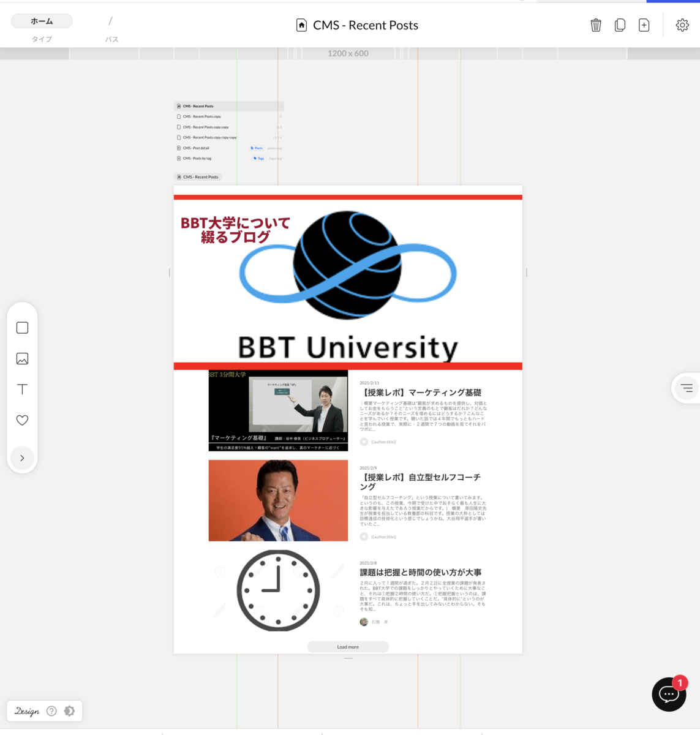The height and width of the screenshot is (735, 700).
Task: Expand the add-tools panel arrow
Action: tap(22, 458)
